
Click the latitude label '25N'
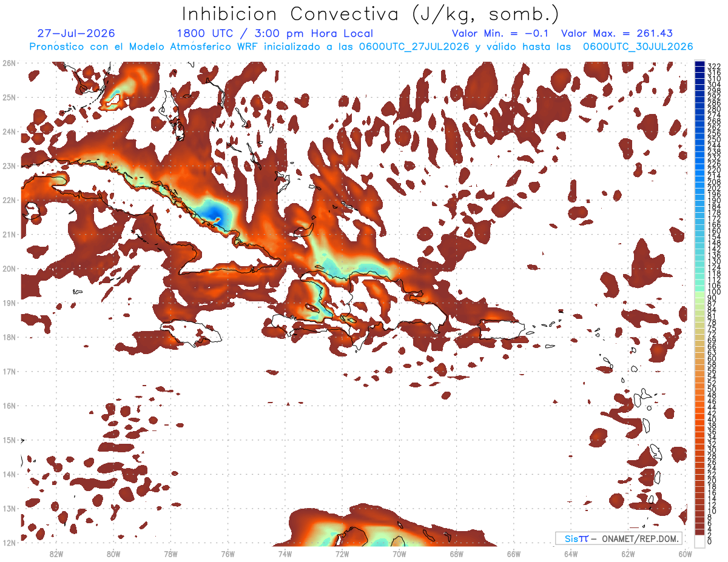pos(9,97)
